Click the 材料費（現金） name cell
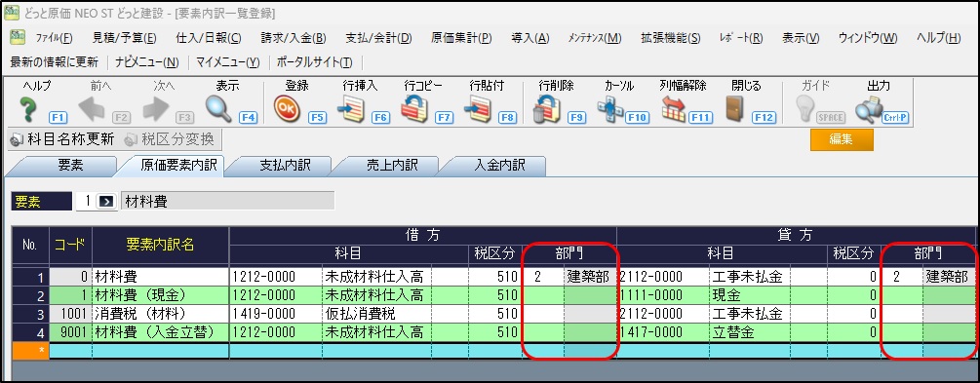 [160, 295]
